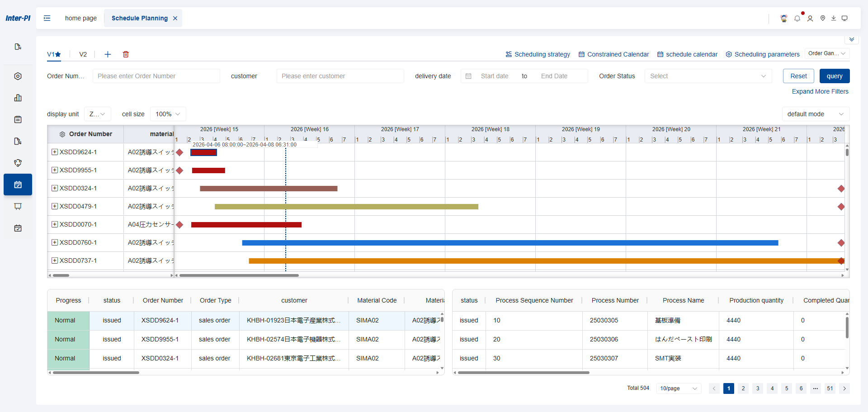Viewport: 868px width, 412px height.
Task: Click the location pin icon in header
Action: [823, 18]
